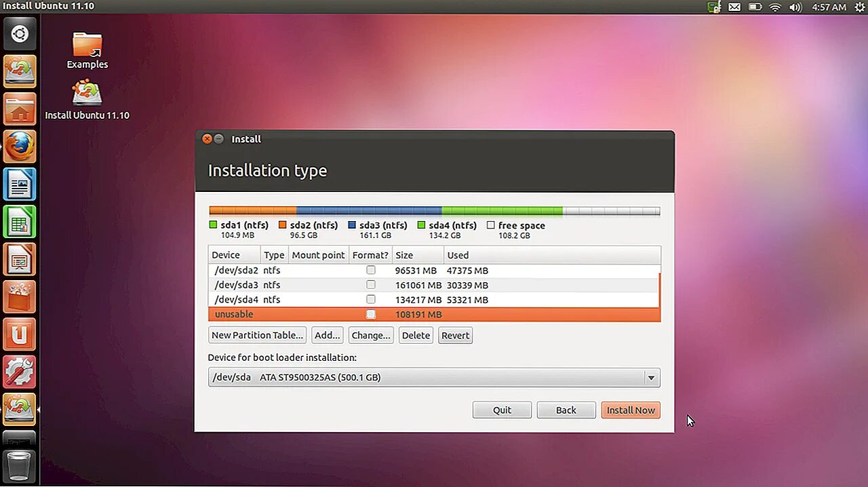The height and width of the screenshot is (487, 868).
Task: Open the power gear session menu
Action: point(859,7)
